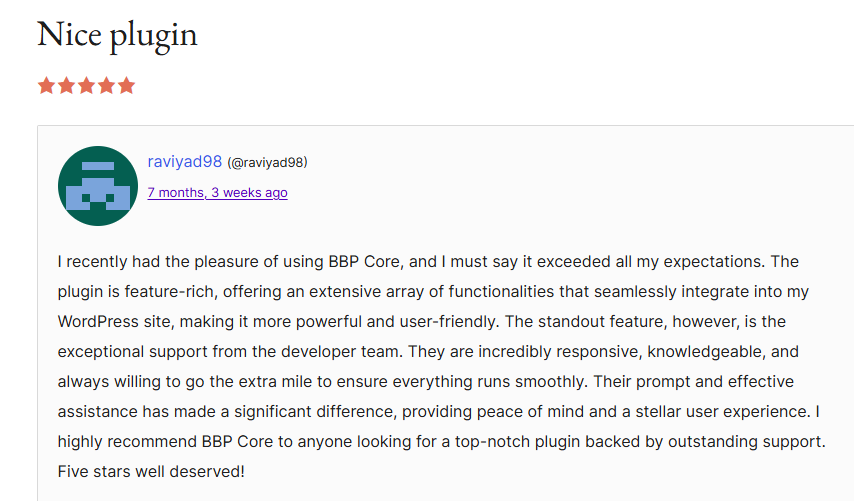
Task: Open raviyad98's pixel avatar image
Action: coord(98,186)
